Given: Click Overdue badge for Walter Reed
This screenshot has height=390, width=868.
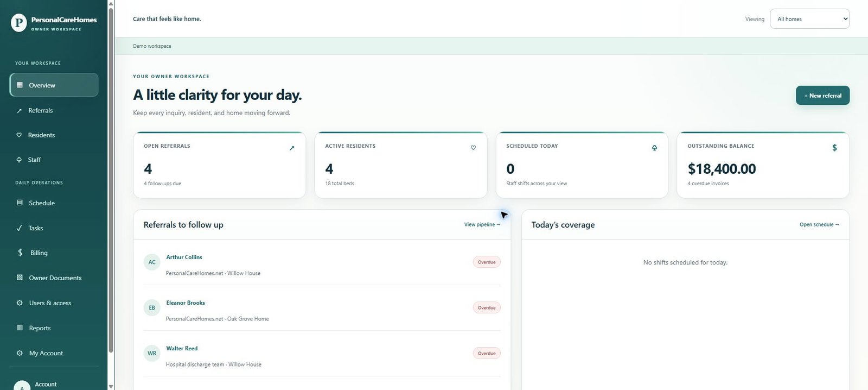Looking at the screenshot, I should [x=487, y=353].
